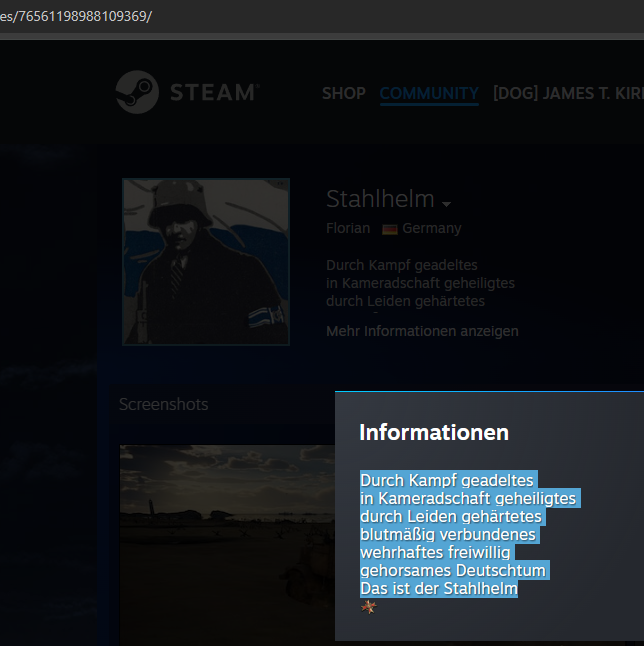
Task: Click highlighted line 'blutmäßig verbundenes' in dialog
Action: click(x=448, y=535)
